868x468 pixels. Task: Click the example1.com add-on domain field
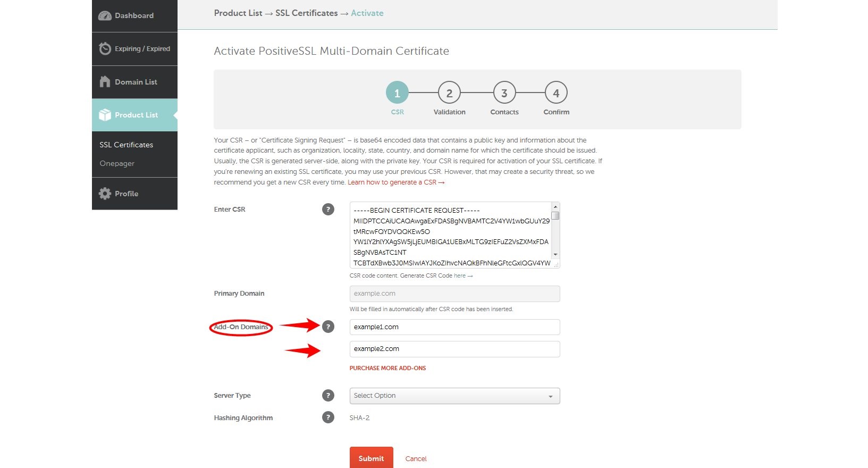(454, 327)
